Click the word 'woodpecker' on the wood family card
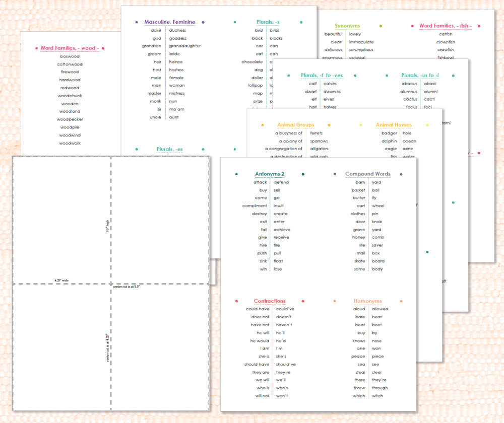The image size is (504, 423). pyautogui.click(x=70, y=119)
